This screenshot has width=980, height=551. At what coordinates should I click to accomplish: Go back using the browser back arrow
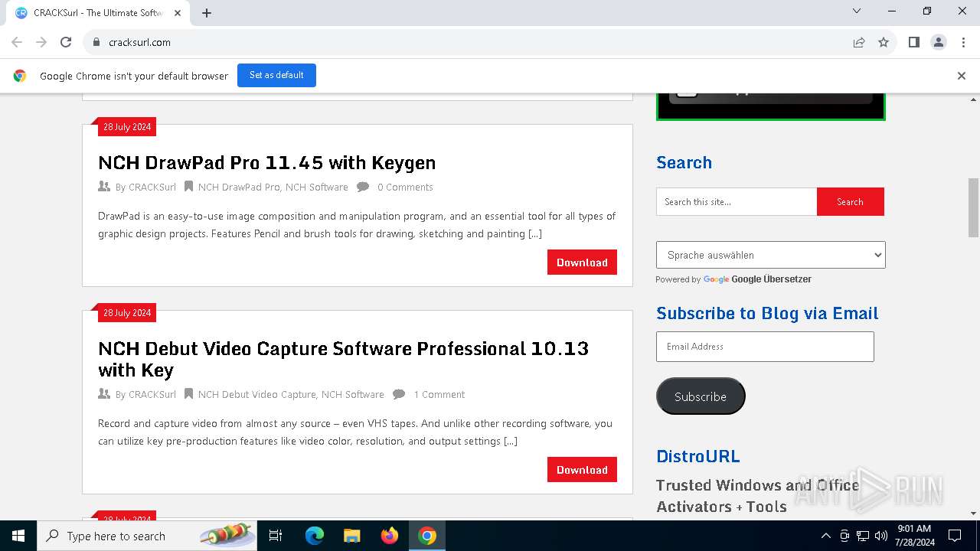[17, 42]
